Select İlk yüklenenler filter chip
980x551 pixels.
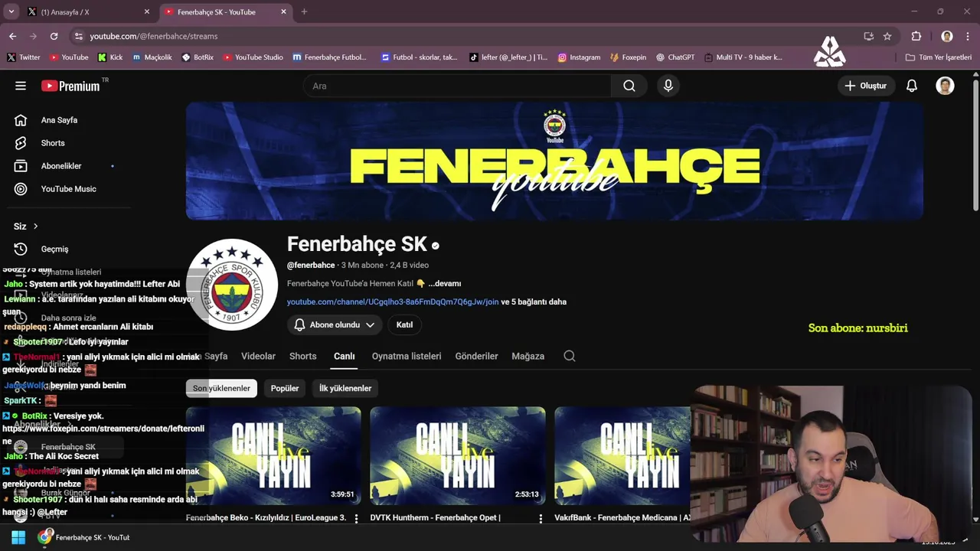(345, 388)
